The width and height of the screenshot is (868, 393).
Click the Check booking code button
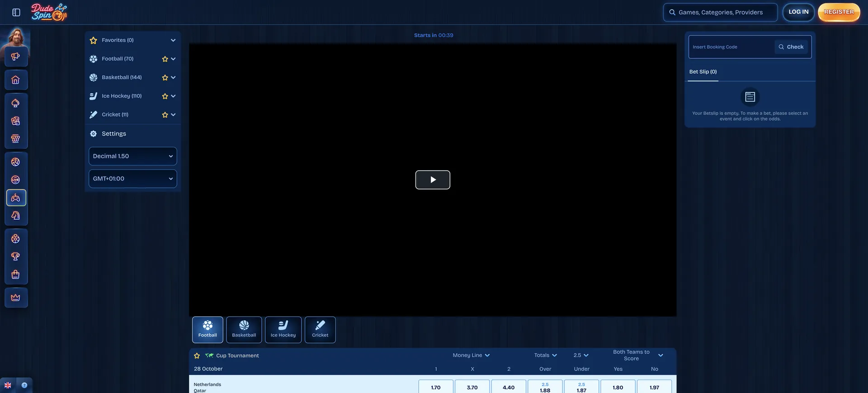(791, 47)
